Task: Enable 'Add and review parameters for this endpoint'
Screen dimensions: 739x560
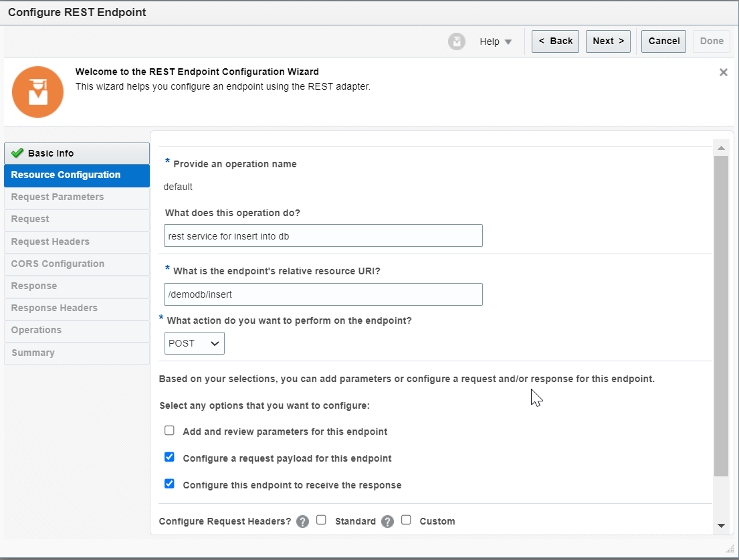Action: [169, 430]
